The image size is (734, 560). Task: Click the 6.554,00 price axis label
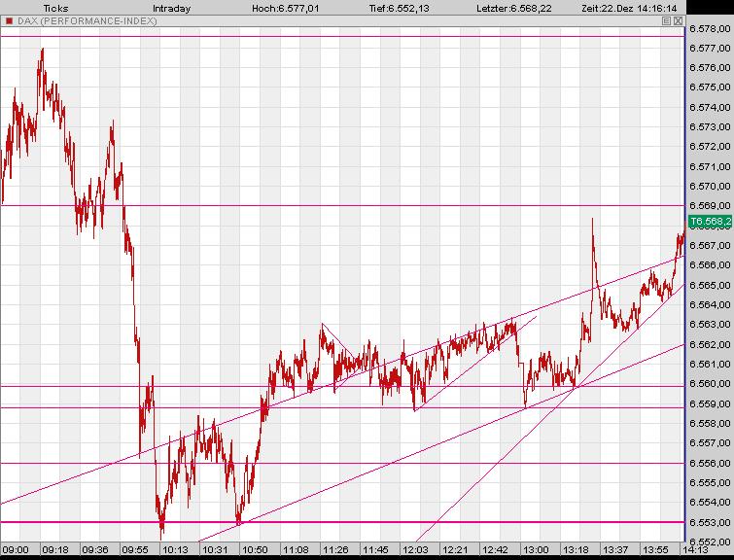tap(711, 503)
